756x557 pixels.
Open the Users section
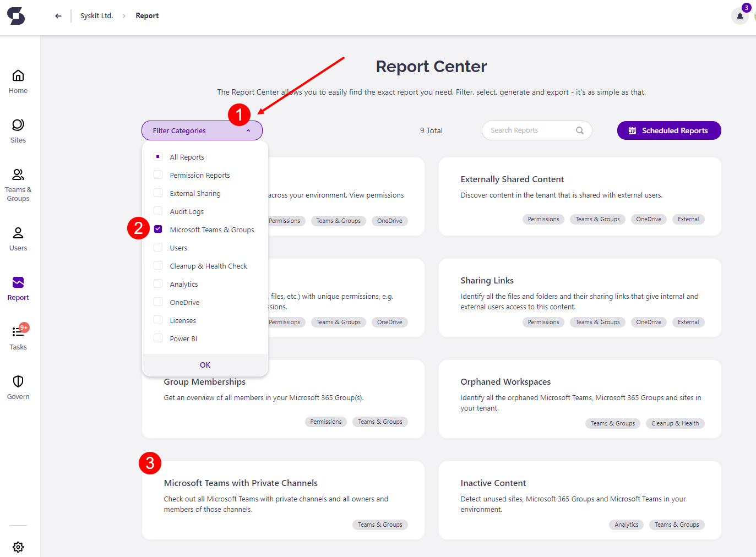tap(18, 238)
